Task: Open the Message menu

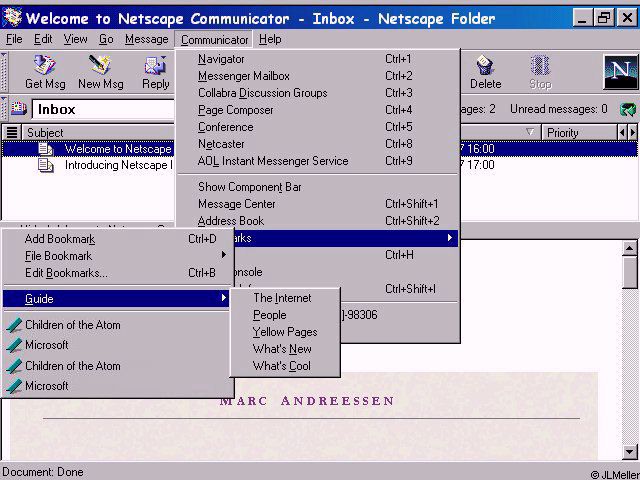Action: point(147,39)
